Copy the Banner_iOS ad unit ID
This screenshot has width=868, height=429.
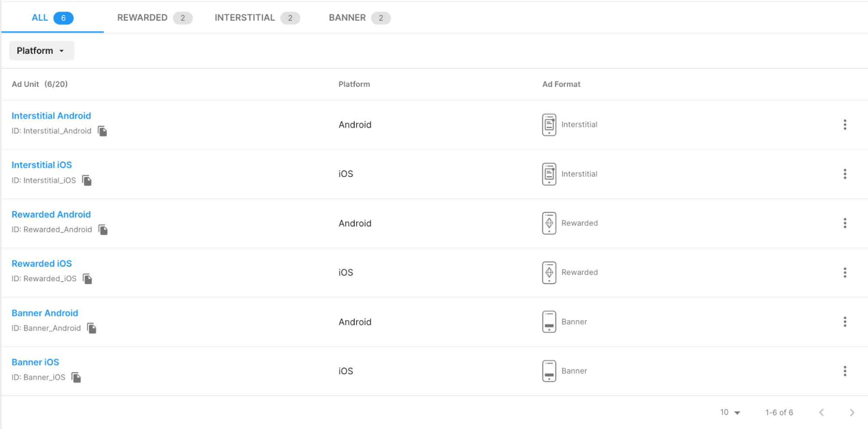76,377
